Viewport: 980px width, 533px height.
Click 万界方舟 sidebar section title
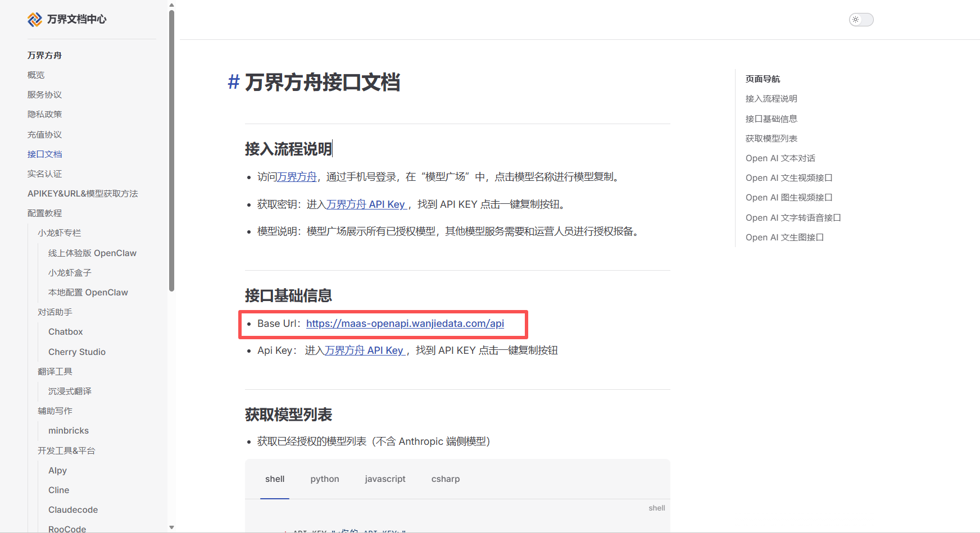44,55
